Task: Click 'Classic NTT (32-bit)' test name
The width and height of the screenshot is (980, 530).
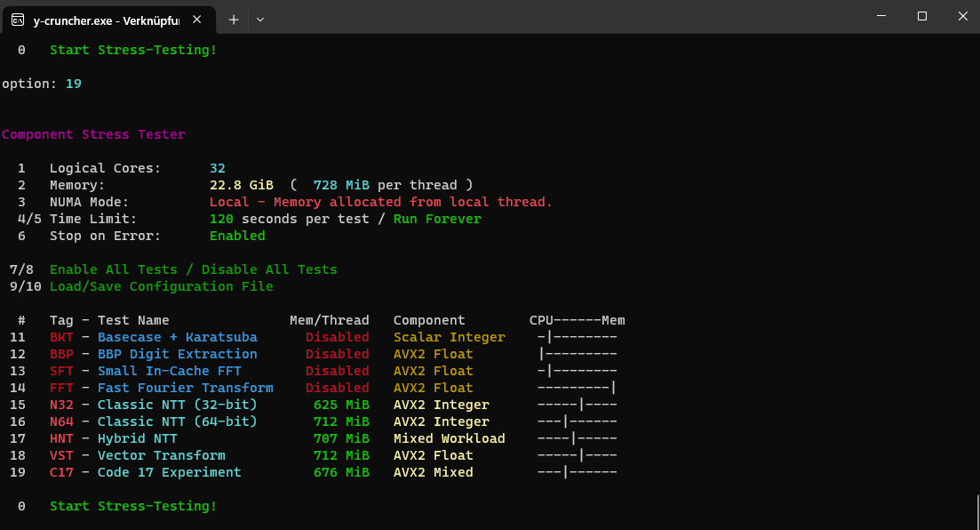Action: tap(178, 405)
